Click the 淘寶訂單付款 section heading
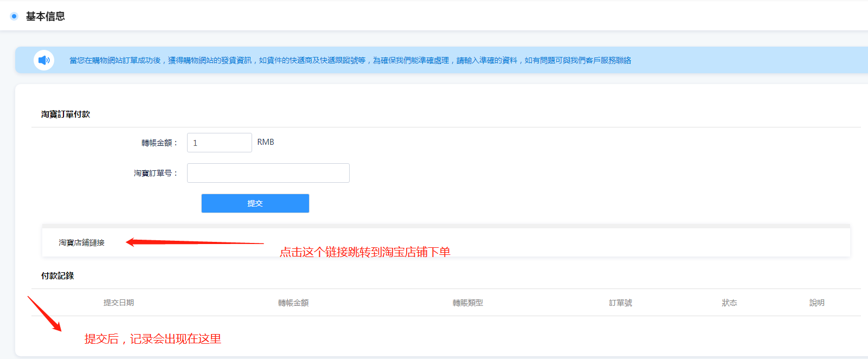868x359 pixels. pos(66,114)
